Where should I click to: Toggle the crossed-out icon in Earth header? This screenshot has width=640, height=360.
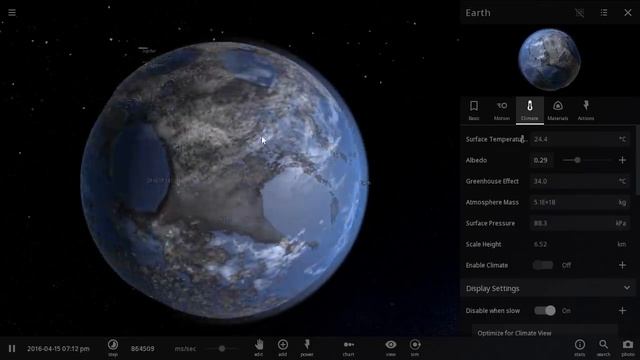(580, 13)
